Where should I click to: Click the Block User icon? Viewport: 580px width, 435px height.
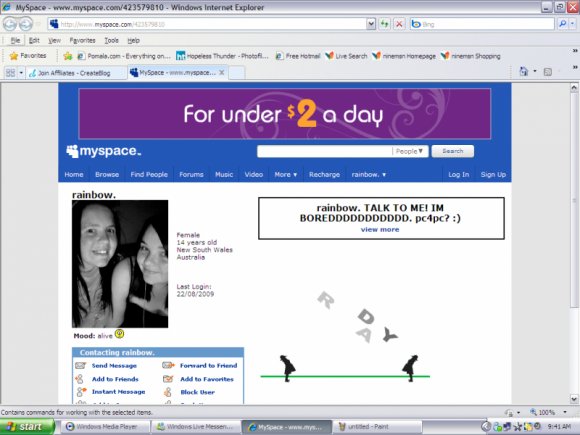[168, 392]
